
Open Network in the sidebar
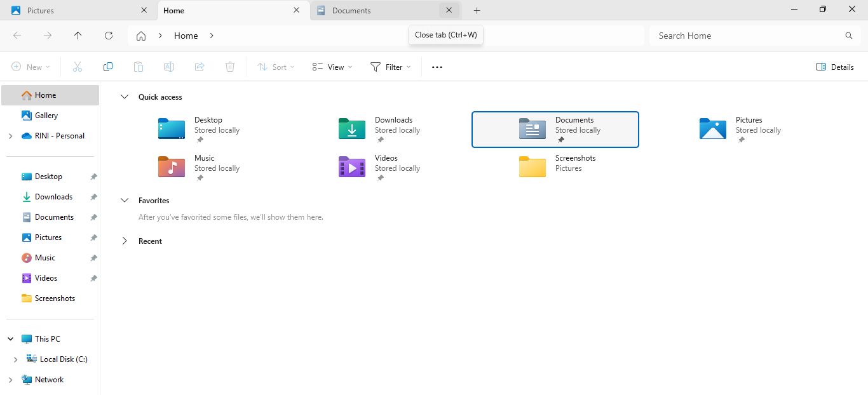tap(49, 380)
